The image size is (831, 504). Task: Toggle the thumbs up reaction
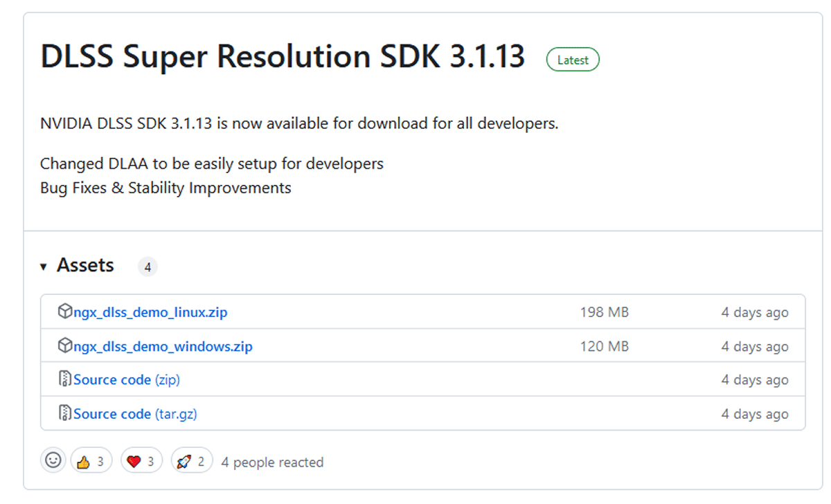[x=91, y=461]
